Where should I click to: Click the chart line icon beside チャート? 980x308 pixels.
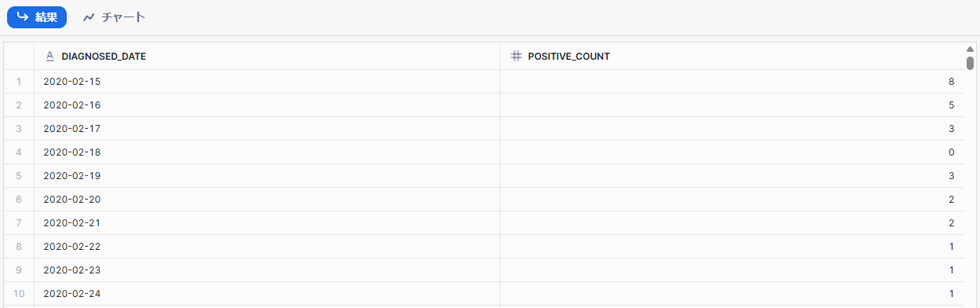coord(89,16)
